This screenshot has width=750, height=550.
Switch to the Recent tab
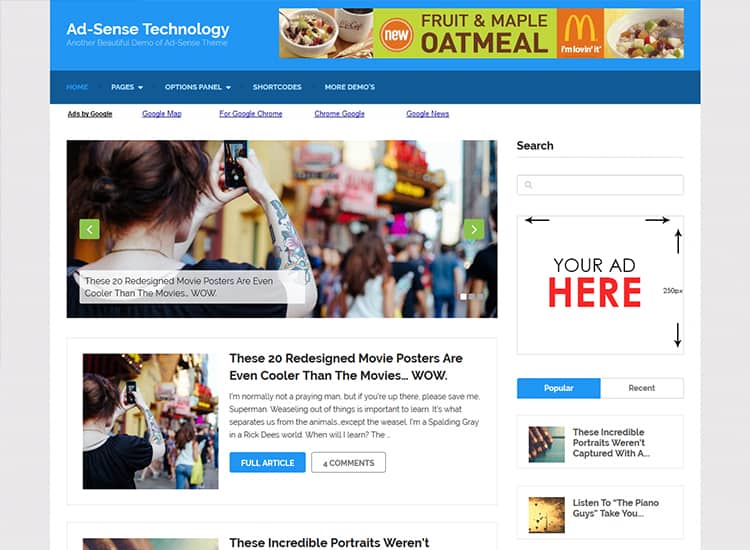[x=642, y=388]
